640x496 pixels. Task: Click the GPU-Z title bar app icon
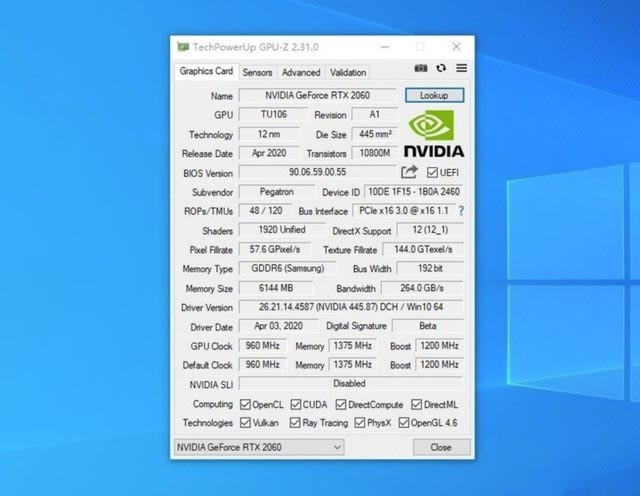[x=182, y=47]
